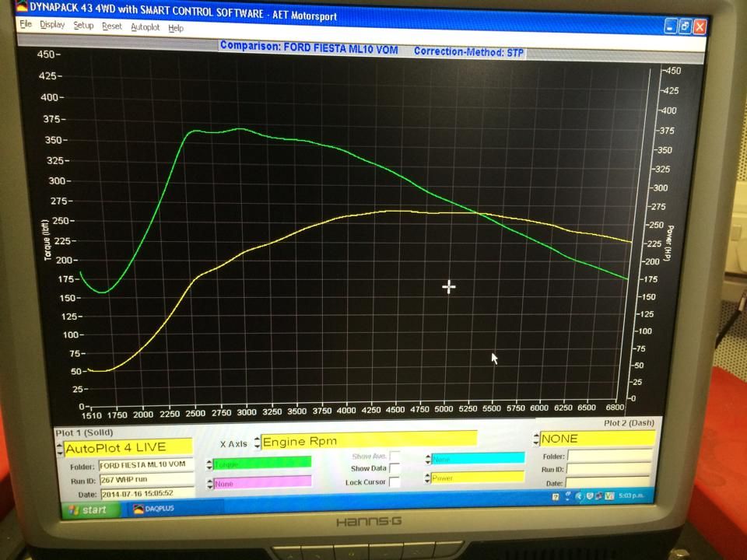The width and height of the screenshot is (747, 560).
Task: Open the Reset menu
Action: click(x=112, y=26)
